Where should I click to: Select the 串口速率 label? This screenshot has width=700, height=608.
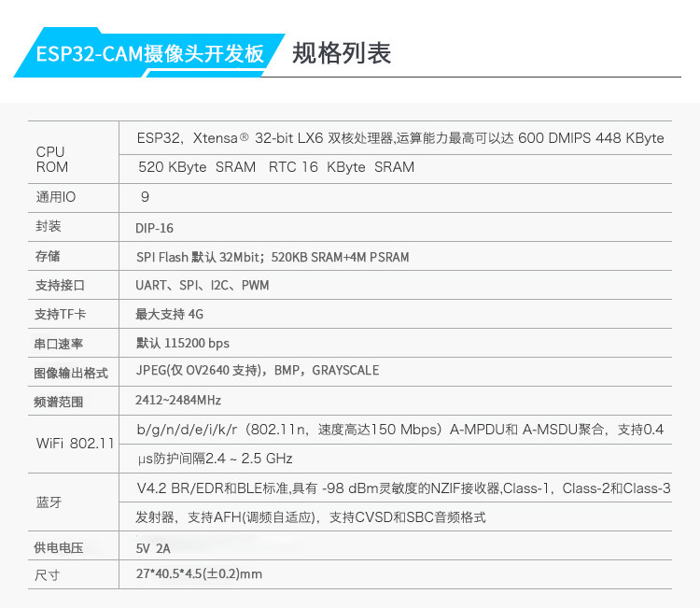coord(59,344)
